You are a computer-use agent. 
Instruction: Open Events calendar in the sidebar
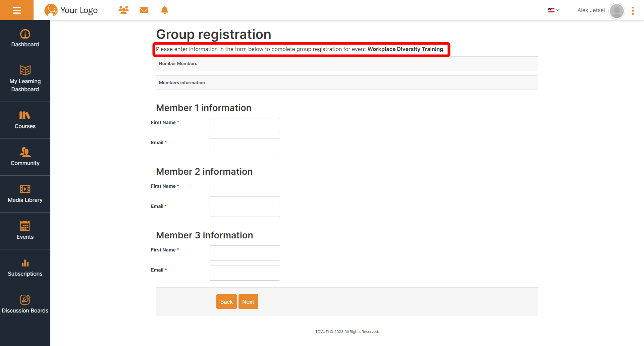(x=25, y=231)
